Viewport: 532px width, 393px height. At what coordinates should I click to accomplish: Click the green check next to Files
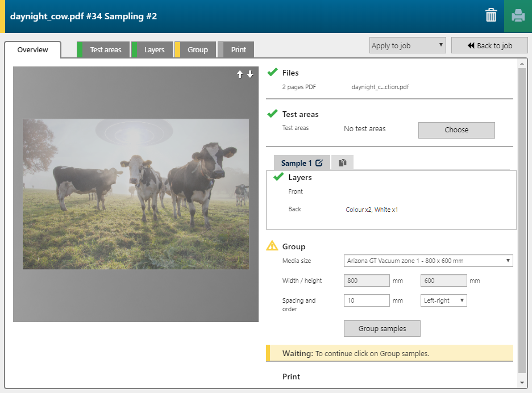272,72
